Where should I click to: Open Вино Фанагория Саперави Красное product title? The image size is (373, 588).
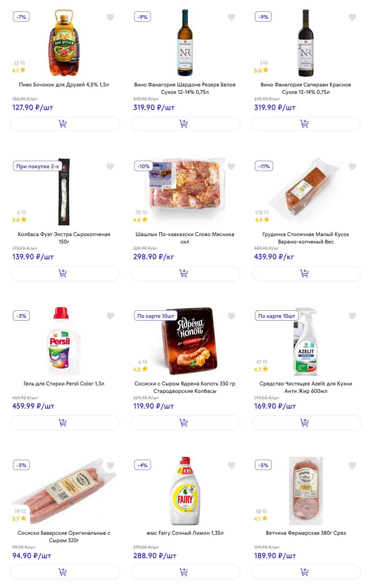click(306, 88)
